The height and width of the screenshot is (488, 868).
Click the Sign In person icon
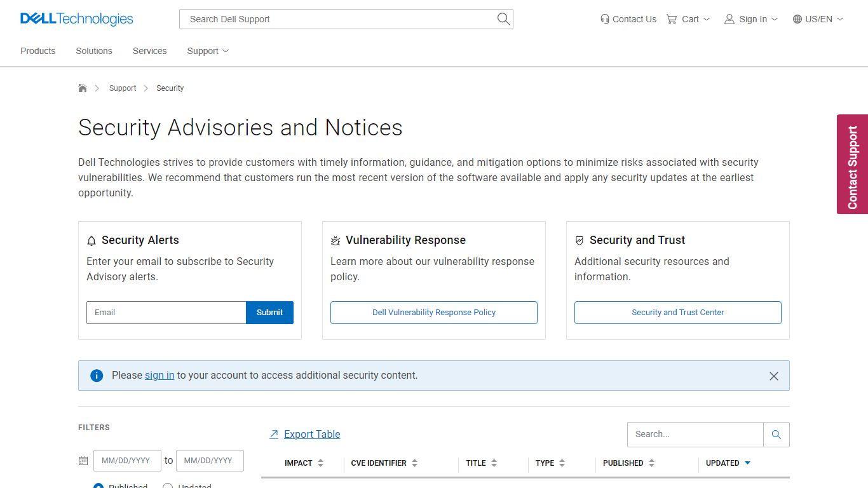click(729, 19)
